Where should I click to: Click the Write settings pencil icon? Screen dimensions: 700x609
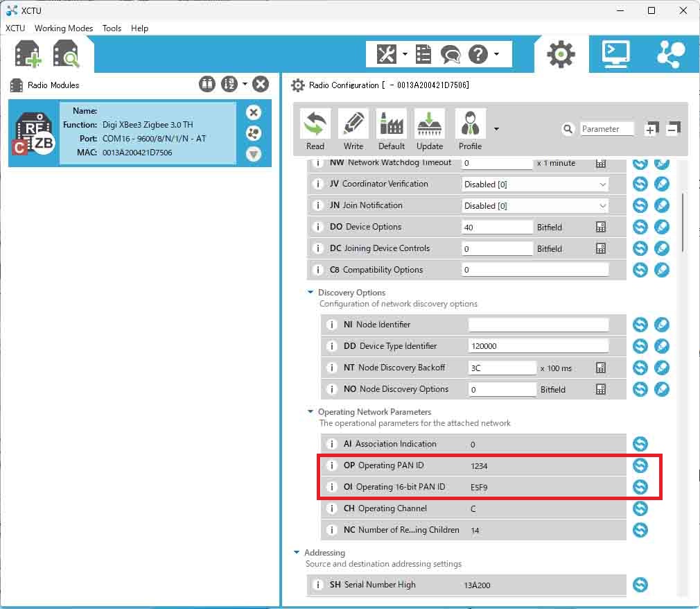353,124
